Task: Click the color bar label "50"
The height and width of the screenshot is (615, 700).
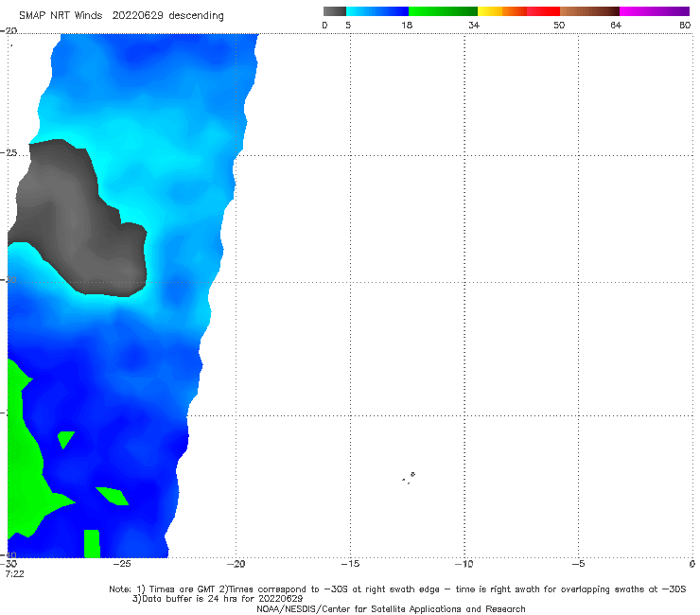Action: tap(559, 26)
